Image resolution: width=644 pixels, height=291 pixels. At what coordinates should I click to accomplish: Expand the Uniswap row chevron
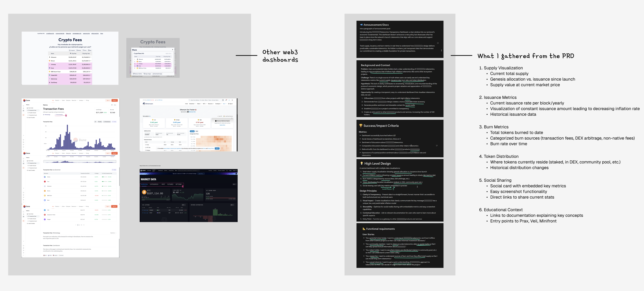pos(91,64)
